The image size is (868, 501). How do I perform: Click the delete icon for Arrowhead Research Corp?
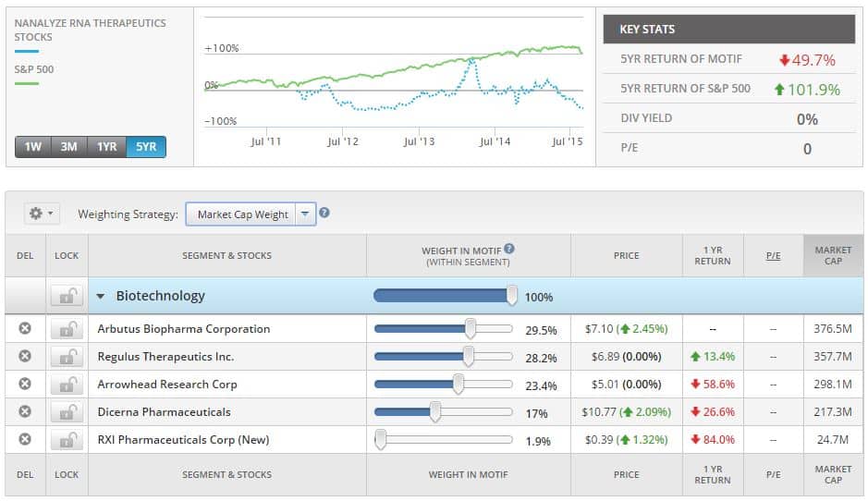(x=25, y=385)
